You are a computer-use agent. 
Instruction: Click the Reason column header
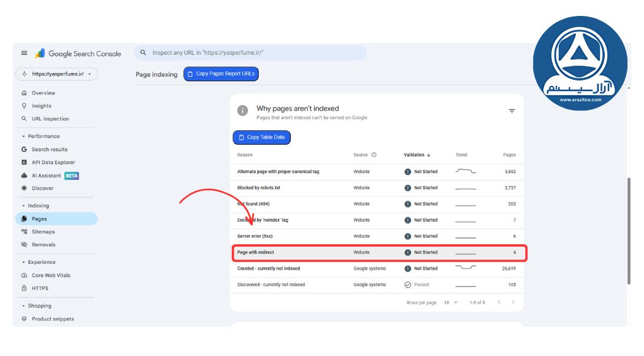(245, 155)
